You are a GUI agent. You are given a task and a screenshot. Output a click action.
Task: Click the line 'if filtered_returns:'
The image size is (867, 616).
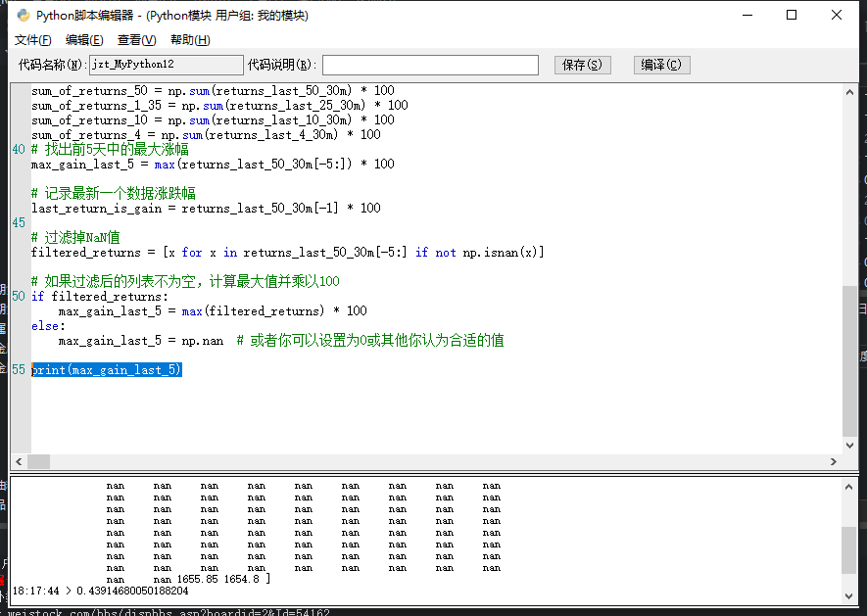click(x=100, y=297)
